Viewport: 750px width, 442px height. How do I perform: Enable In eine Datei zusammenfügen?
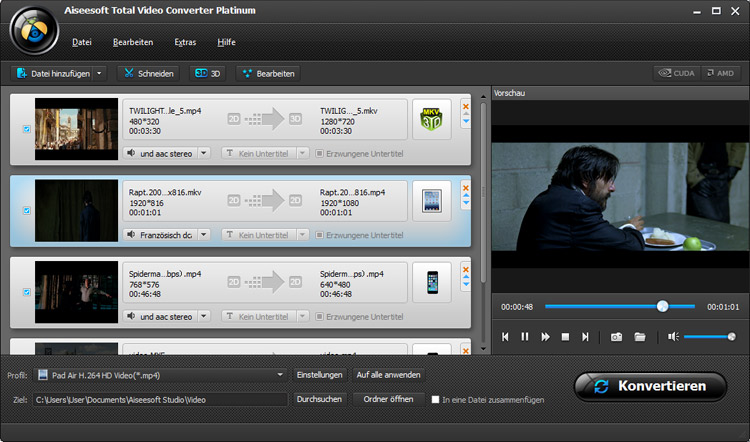tap(435, 399)
